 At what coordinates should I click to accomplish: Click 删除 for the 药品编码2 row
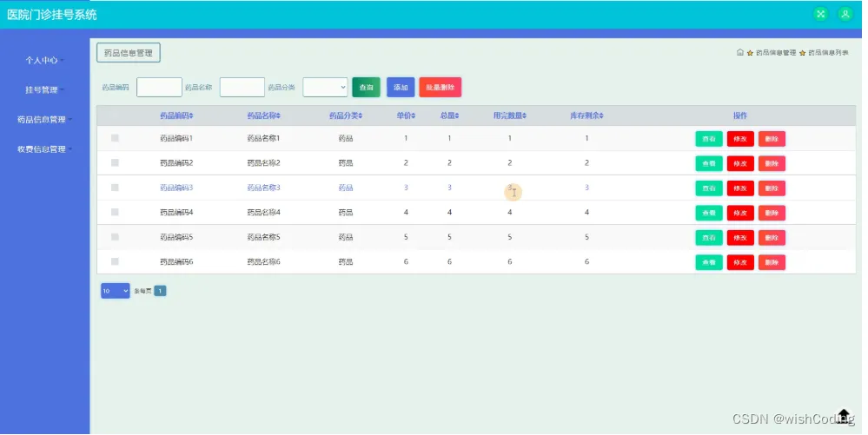[772, 163]
